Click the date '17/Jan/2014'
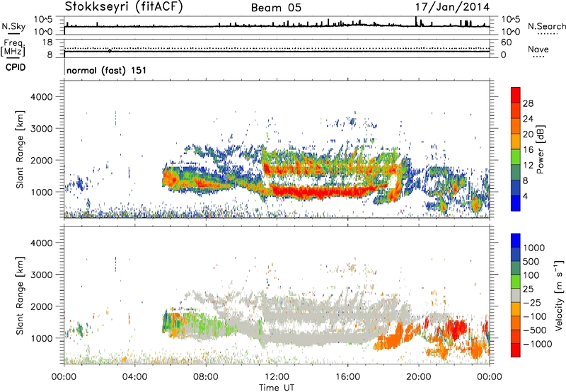Viewport: 566px width, 392px height. click(452, 7)
